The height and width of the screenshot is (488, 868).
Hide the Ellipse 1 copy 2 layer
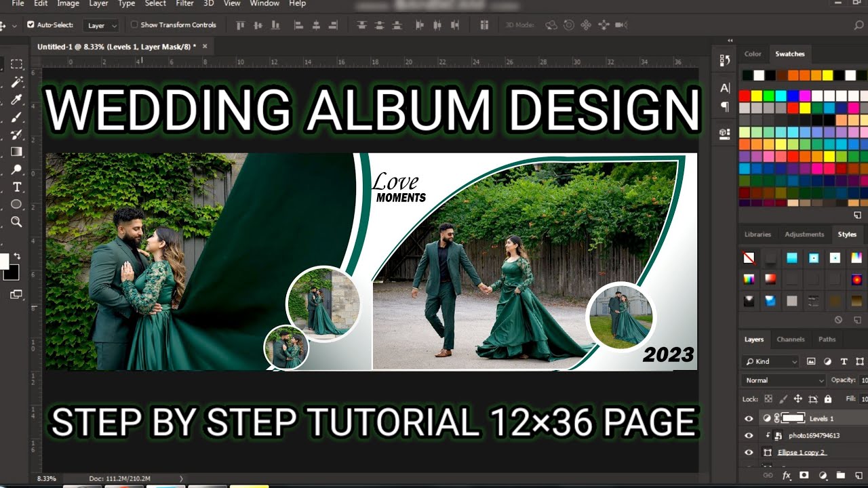749,453
